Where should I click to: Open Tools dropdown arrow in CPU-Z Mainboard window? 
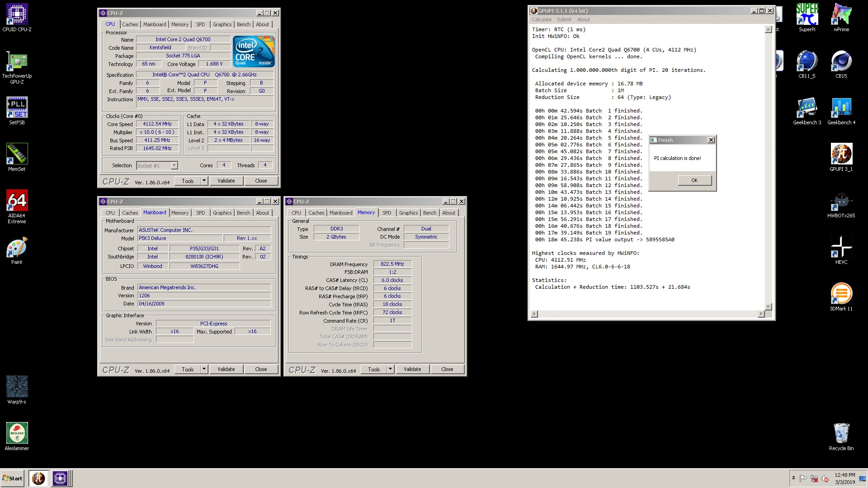pyautogui.click(x=204, y=369)
